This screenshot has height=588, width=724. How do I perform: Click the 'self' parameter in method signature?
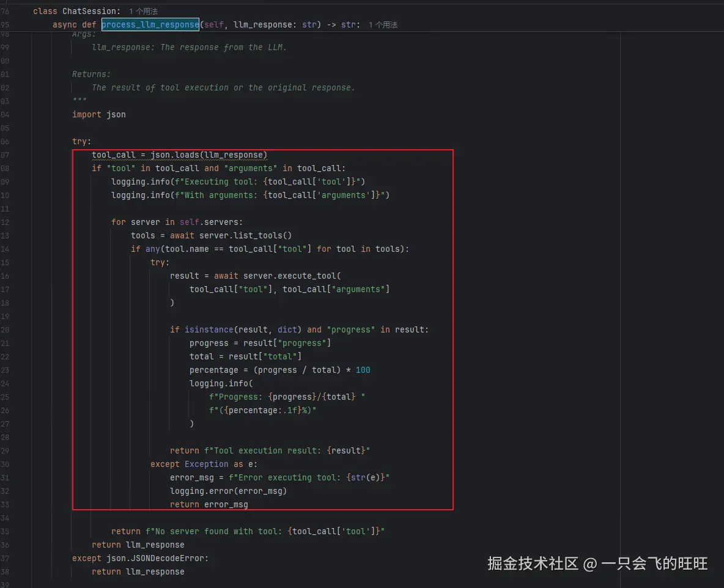tap(214, 24)
